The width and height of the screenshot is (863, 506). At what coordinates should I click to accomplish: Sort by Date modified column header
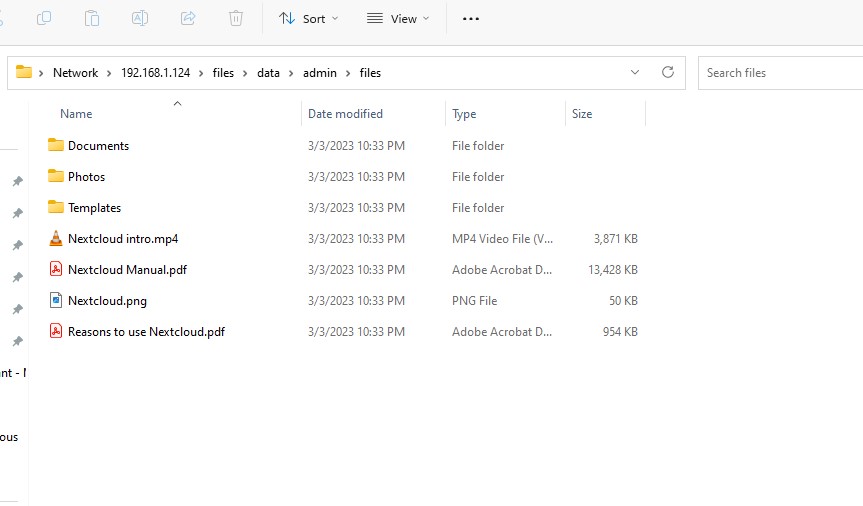[345, 114]
